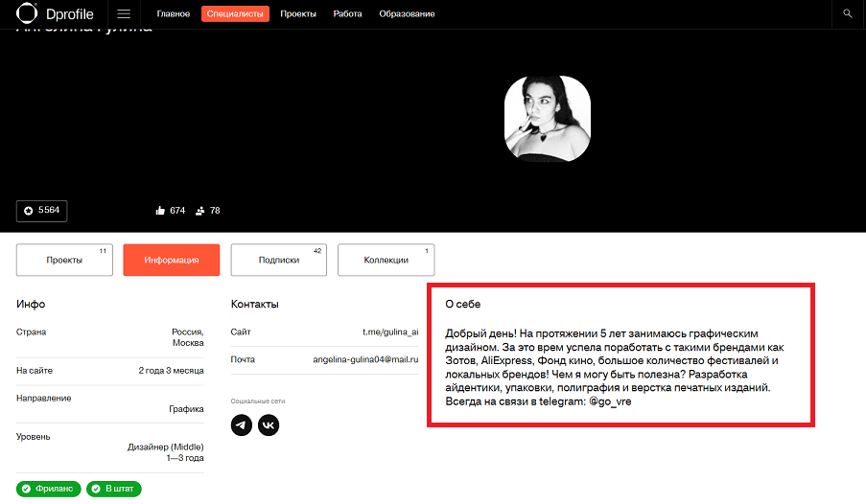Click the Графика direction value
The image size is (866, 504).
(186, 409)
